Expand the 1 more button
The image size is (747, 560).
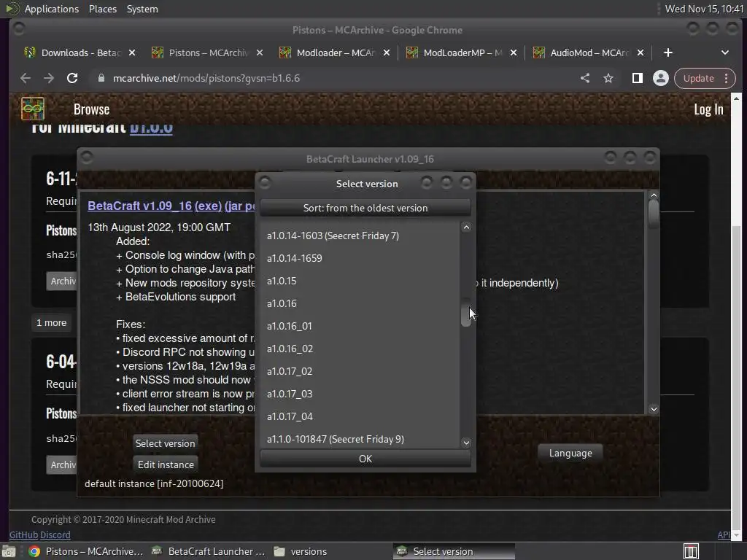52,323
